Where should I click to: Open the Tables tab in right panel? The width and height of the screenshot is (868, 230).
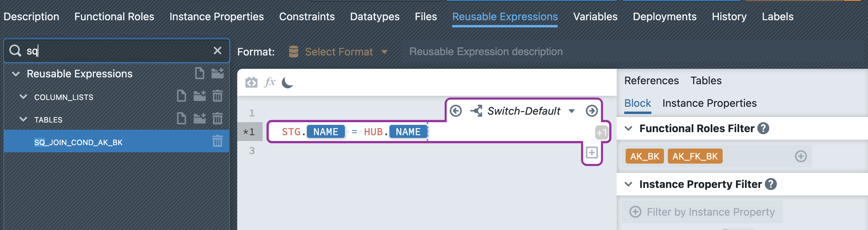[706, 80]
